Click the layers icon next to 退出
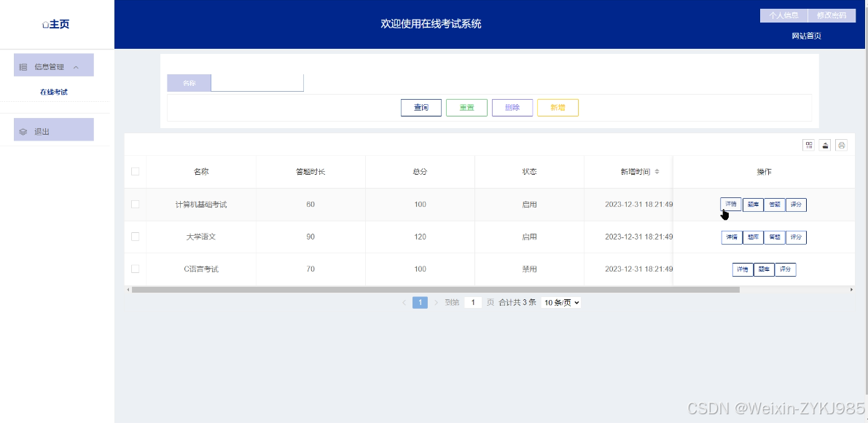The height and width of the screenshot is (423, 868). pyautogui.click(x=23, y=133)
